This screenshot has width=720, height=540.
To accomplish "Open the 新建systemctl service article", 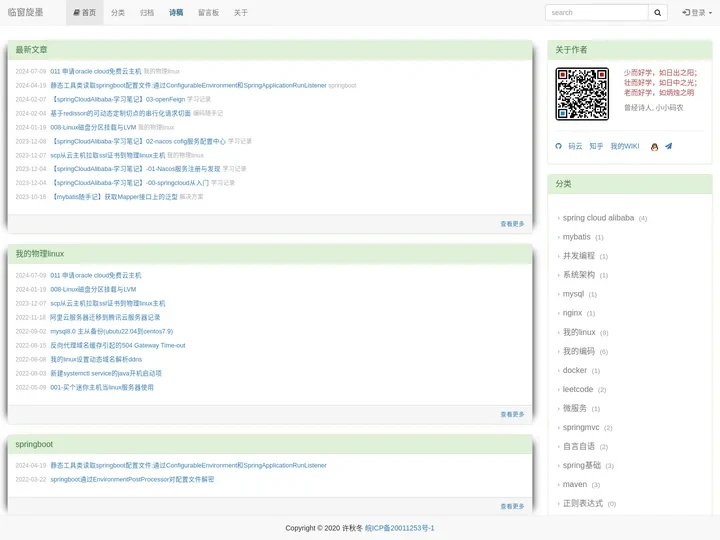I will point(106,373).
